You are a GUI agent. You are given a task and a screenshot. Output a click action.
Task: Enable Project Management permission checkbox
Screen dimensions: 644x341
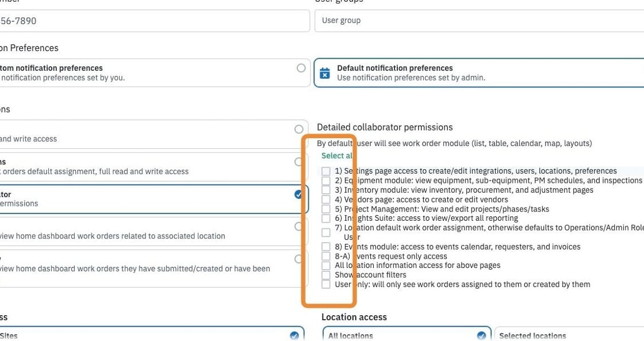point(325,209)
